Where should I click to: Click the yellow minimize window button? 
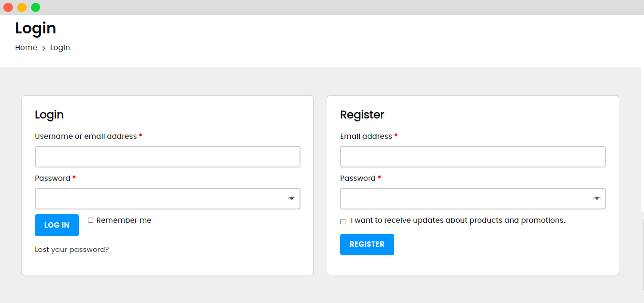tap(22, 7)
